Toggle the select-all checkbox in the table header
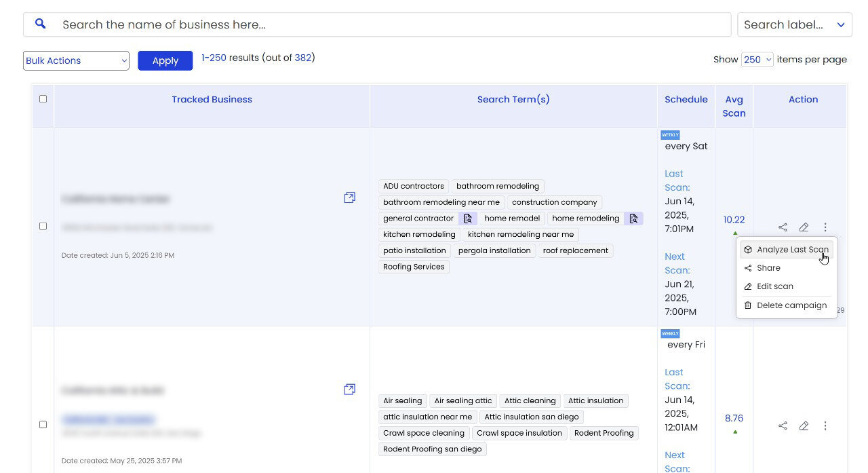 (x=43, y=98)
